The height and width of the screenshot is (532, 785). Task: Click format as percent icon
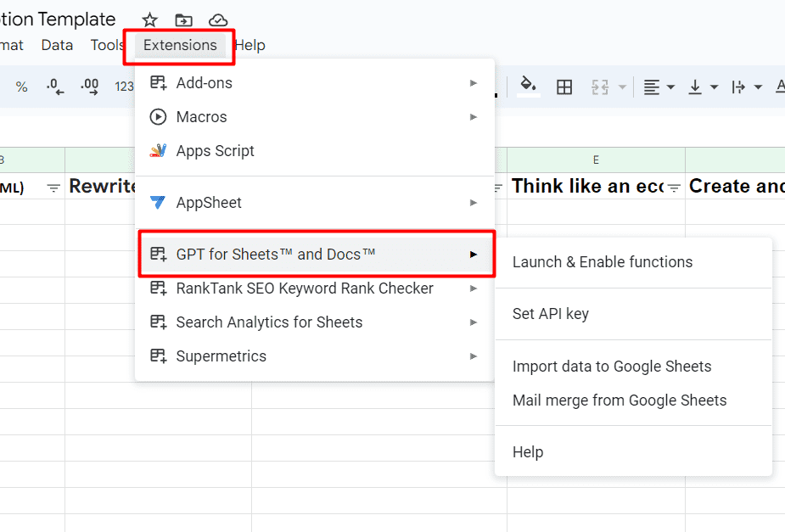tap(21, 87)
